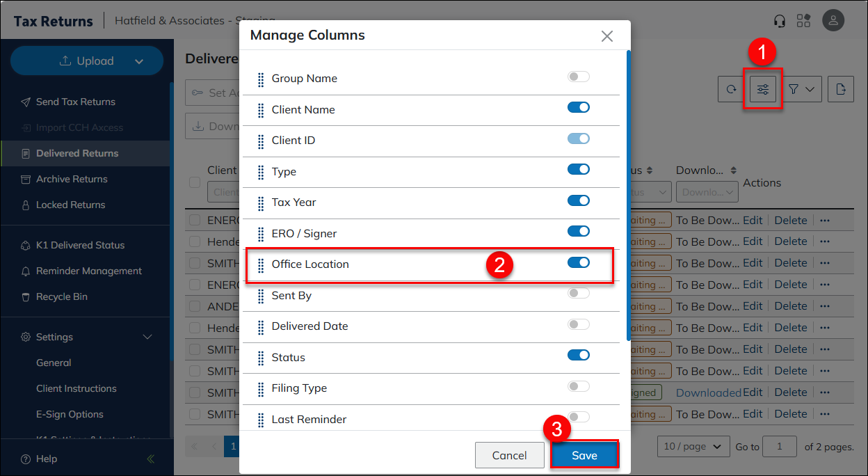
Task: Turn on the Delivered Date toggle
Action: (578, 324)
